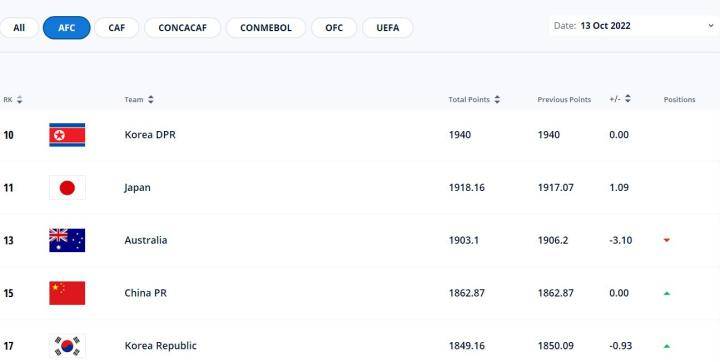Click the Korea DPR flag icon

tap(67, 135)
